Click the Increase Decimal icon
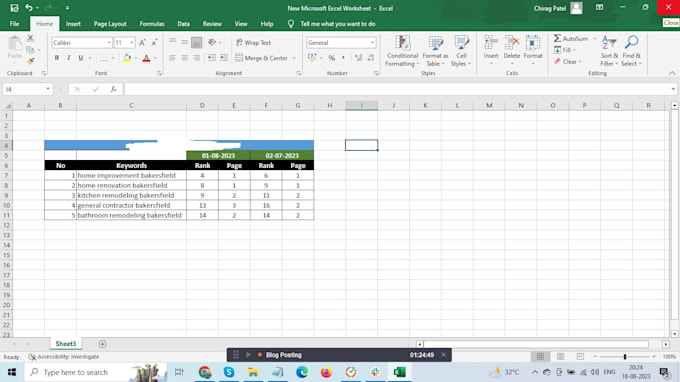 358,58
